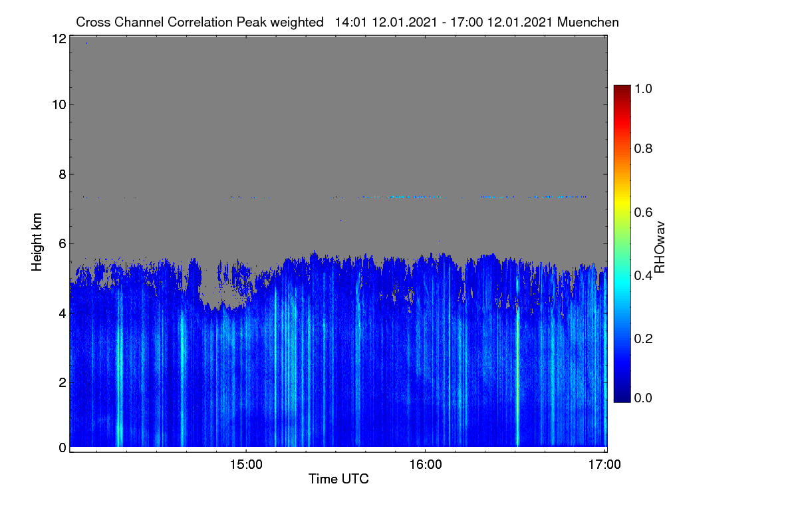Click the height axis tick label 4
This screenshot has height=532, width=798.
(63, 313)
